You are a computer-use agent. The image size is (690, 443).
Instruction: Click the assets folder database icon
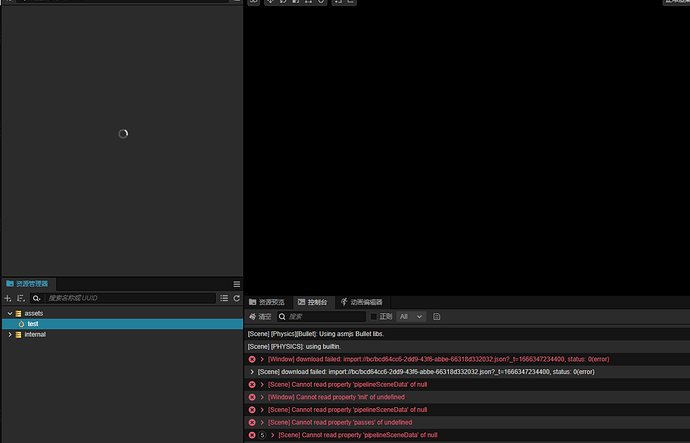pyautogui.click(x=18, y=313)
